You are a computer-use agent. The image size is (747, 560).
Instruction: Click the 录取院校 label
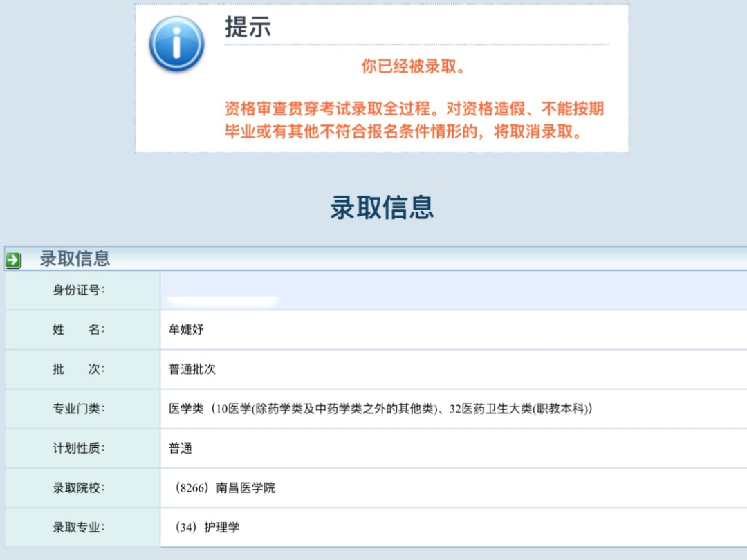click(79, 487)
